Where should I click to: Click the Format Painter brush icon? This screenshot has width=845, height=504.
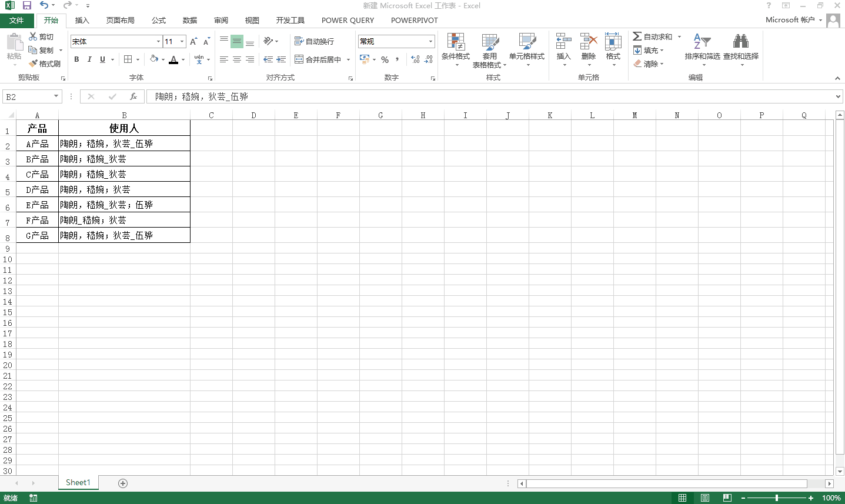pos(34,64)
